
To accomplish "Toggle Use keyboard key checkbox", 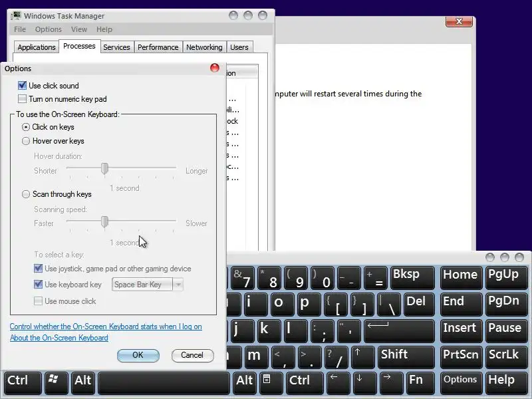I will 39,285.
